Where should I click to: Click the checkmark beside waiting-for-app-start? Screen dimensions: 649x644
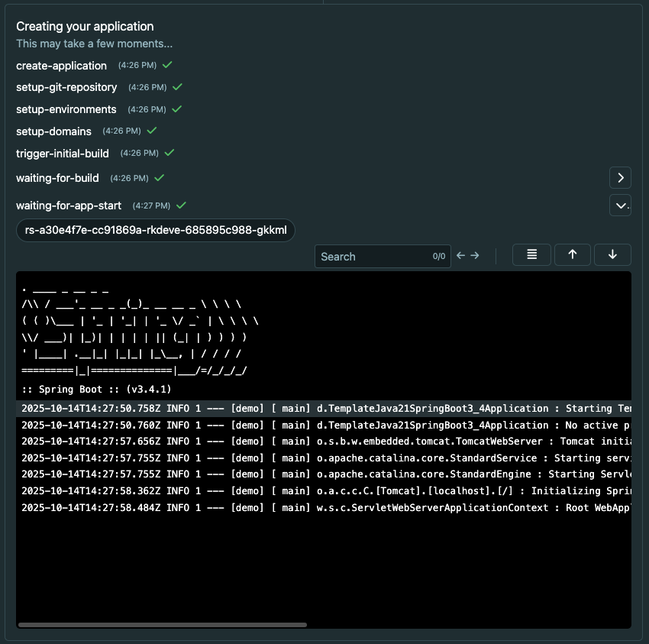[180, 205]
